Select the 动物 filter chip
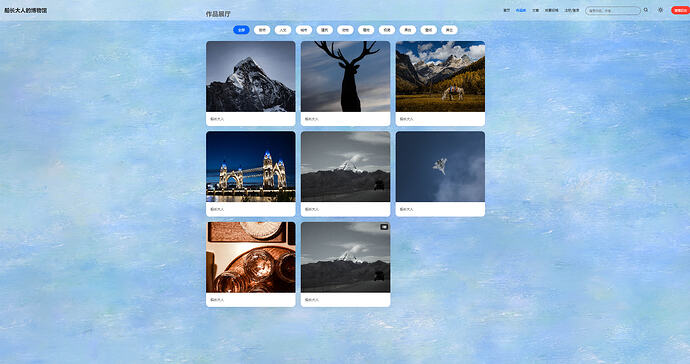This screenshot has height=364, width=690. (345, 30)
